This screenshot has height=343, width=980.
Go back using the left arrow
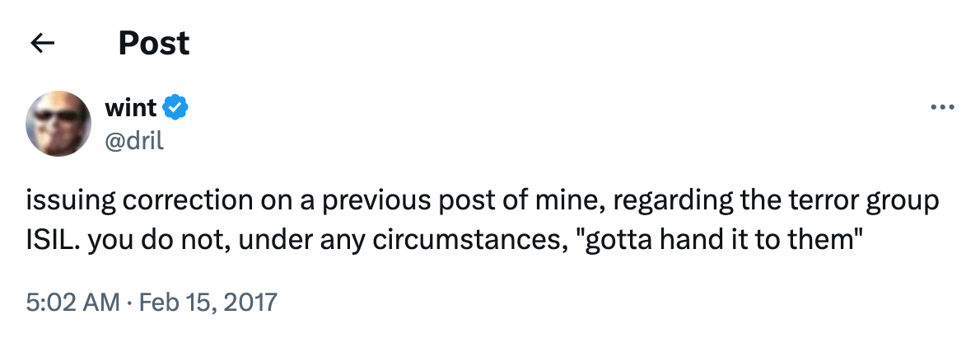42,44
